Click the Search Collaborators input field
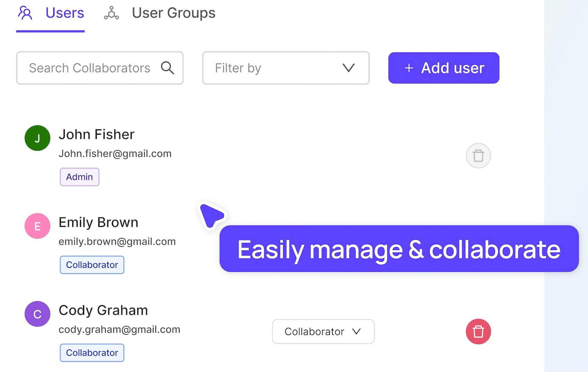The image size is (588, 372). pyautogui.click(x=90, y=68)
